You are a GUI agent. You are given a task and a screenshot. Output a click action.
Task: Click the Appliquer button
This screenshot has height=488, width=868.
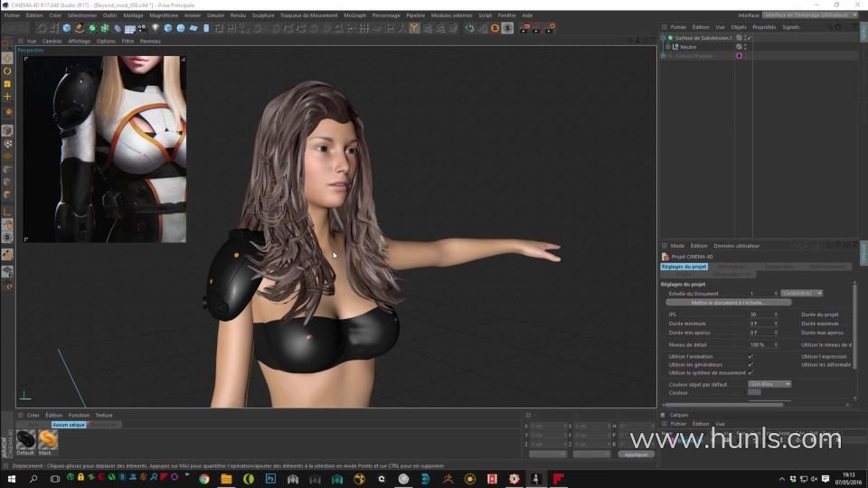(x=636, y=455)
